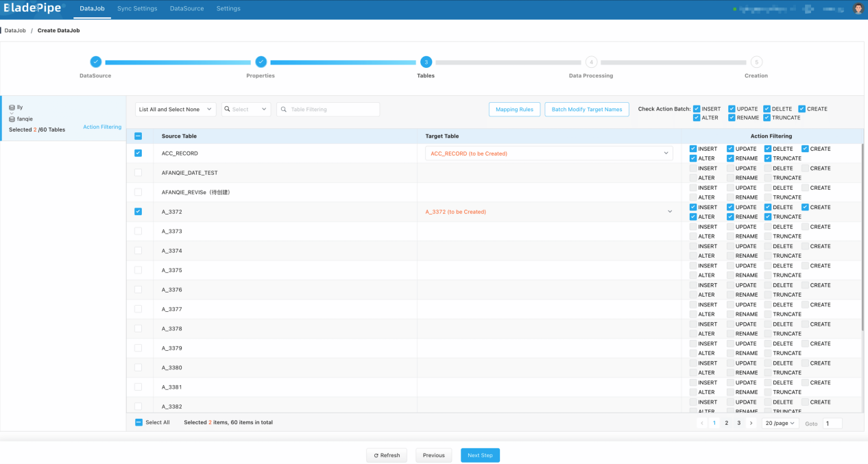Click the fanqie database icon in sidebar
This screenshot has height=464, width=868.
(12, 119)
